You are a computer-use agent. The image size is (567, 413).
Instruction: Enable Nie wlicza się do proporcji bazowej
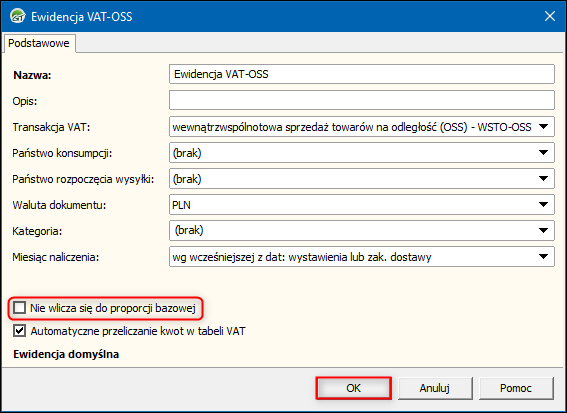point(20,308)
